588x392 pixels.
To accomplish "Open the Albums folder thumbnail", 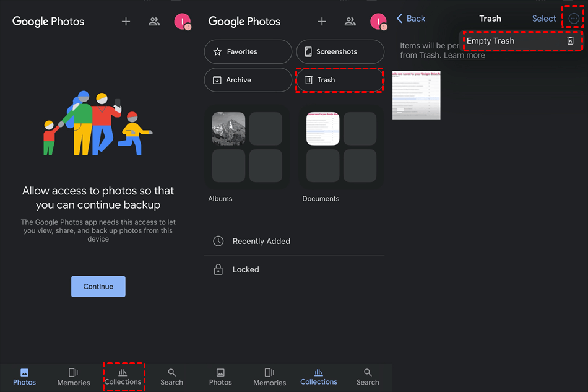I will pyautogui.click(x=247, y=147).
